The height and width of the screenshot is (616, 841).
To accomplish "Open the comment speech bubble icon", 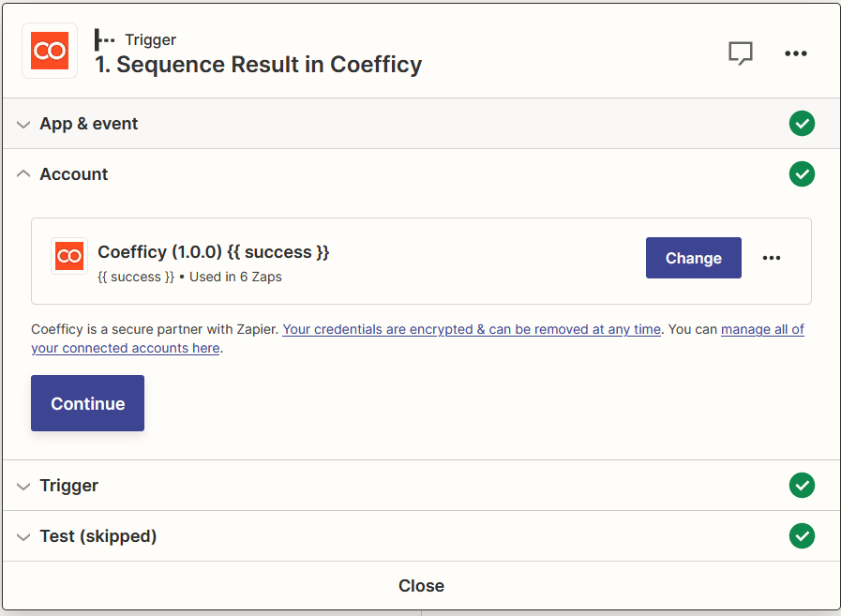I will [x=741, y=53].
